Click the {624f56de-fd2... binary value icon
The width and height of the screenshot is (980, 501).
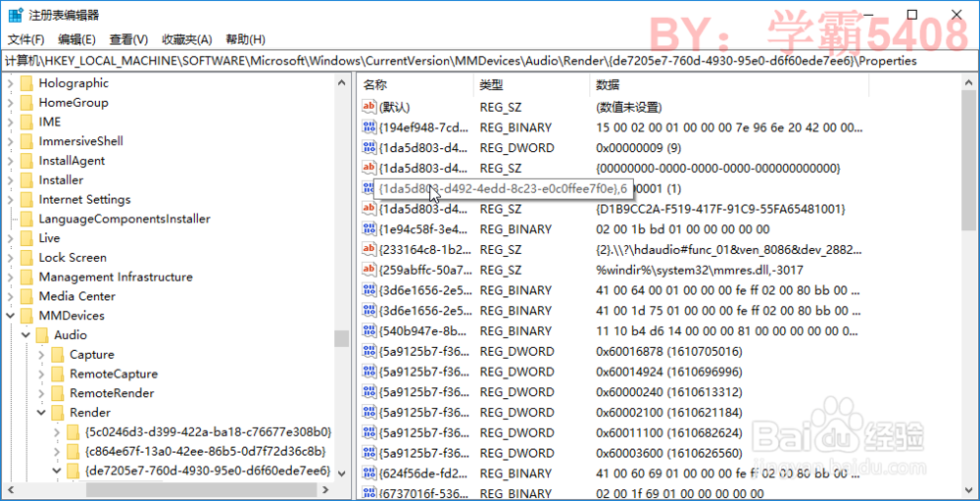click(369, 473)
